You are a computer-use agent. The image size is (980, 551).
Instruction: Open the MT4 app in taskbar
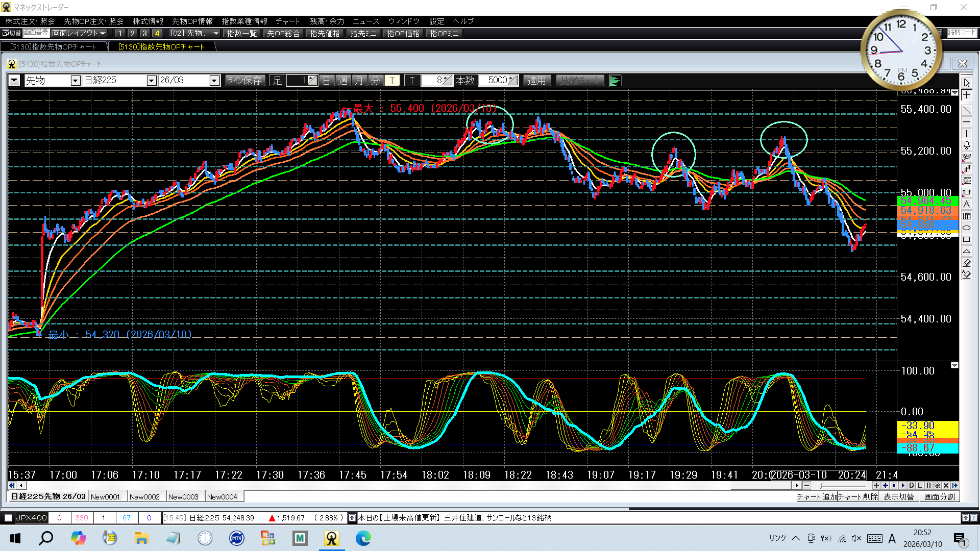coord(236,538)
